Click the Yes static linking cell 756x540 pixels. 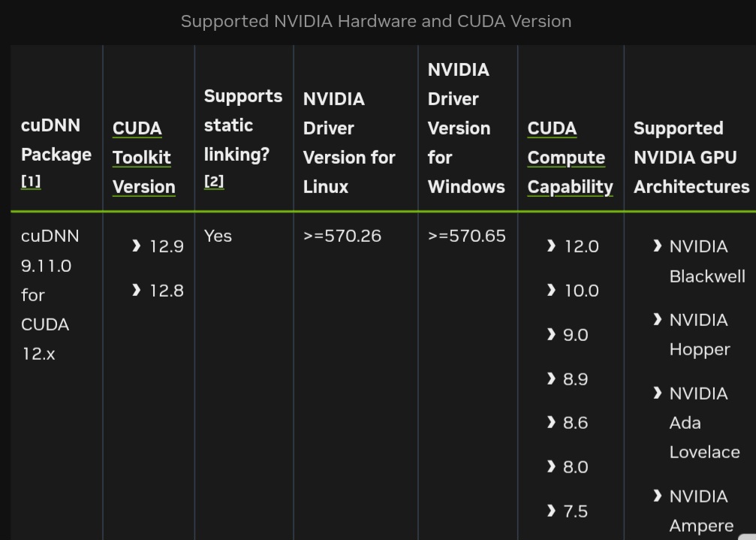click(x=218, y=236)
